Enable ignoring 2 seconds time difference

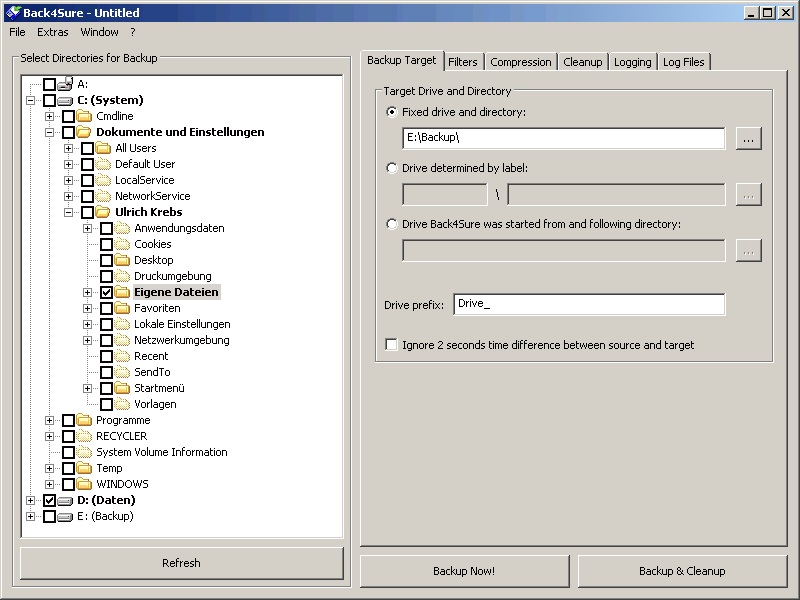391,344
